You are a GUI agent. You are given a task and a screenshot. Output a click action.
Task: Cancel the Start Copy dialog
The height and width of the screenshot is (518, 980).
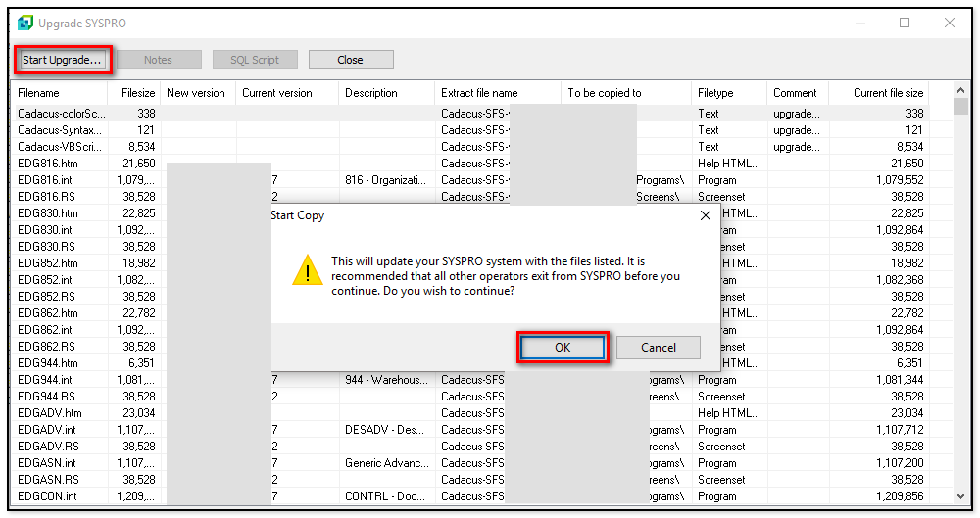(659, 348)
